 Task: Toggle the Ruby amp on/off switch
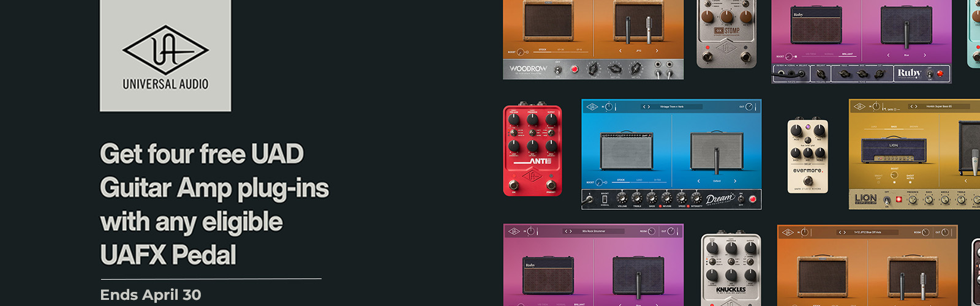[930, 73]
